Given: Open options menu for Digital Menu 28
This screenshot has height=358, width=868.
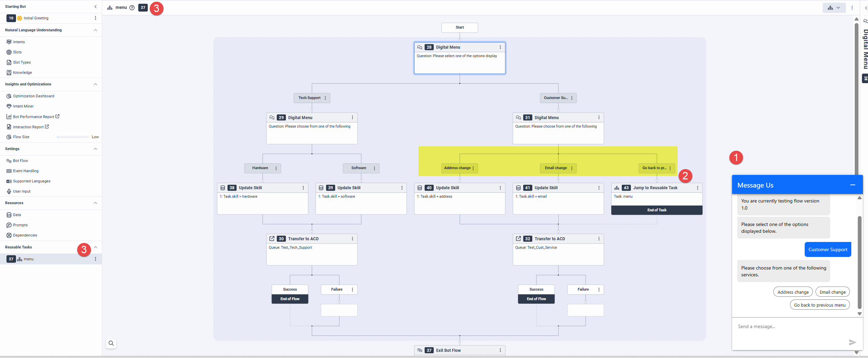Looking at the screenshot, I should pos(500,47).
